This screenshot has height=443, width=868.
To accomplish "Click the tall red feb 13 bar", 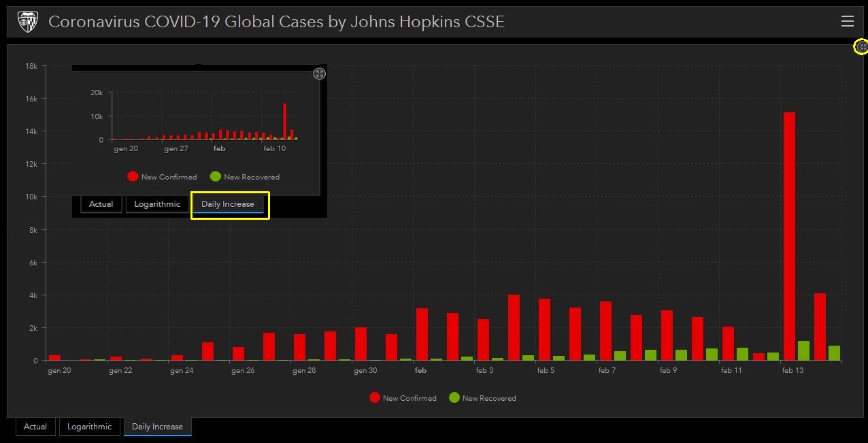I will (789, 236).
